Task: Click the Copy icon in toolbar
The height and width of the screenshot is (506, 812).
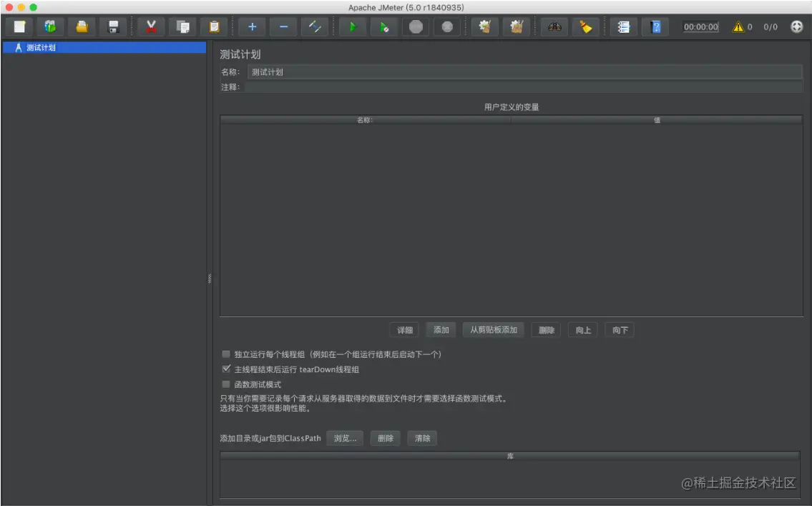Action: pos(183,27)
